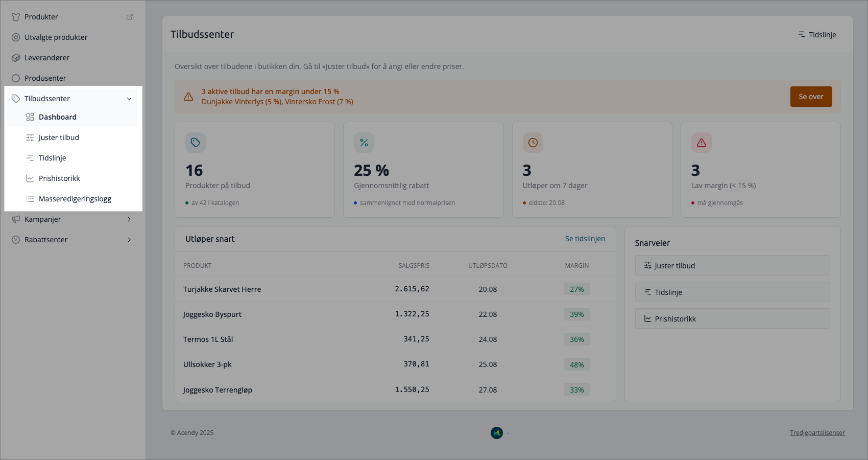Image resolution: width=868 pixels, height=460 pixels.
Task: Click the Prishistorikk chart icon in sidebar
Action: (30, 178)
